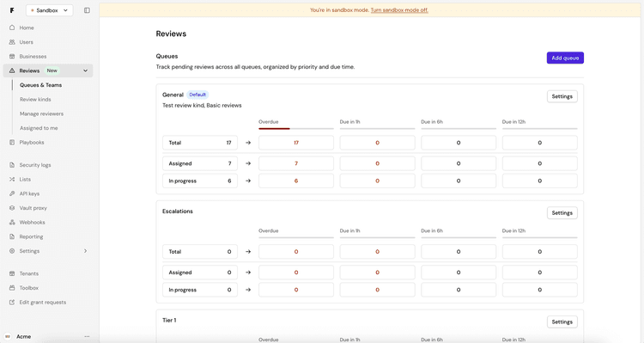This screenshot has width=644, height=343.
Task: Click the Default badge next to General
Action: [x=197, y=95]
